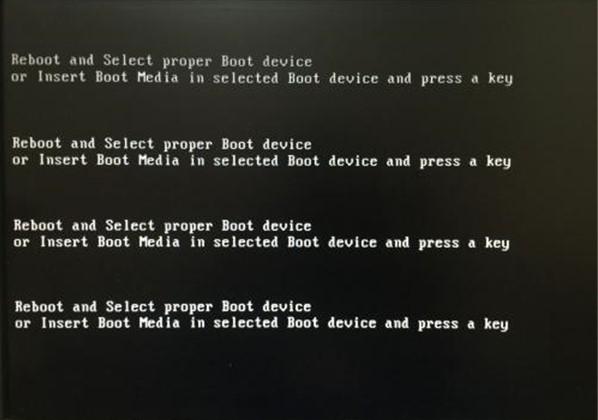Click the word Media in the third message
Viewport: 598px width, 420px height.
coord(159,242)
